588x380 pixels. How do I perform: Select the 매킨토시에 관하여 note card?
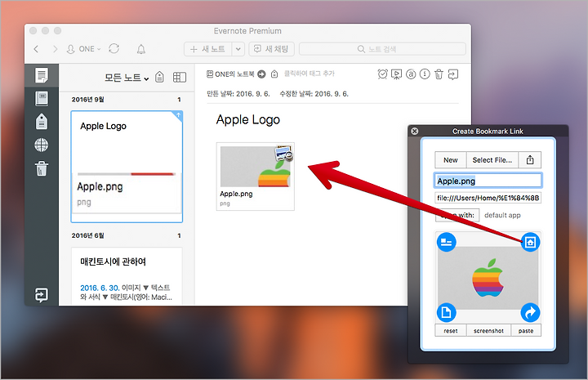(x=127, y=275)
